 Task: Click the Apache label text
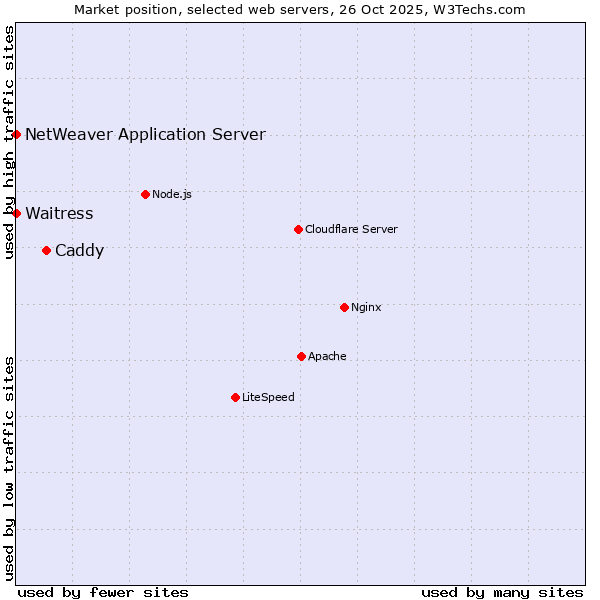click(327, 356)
